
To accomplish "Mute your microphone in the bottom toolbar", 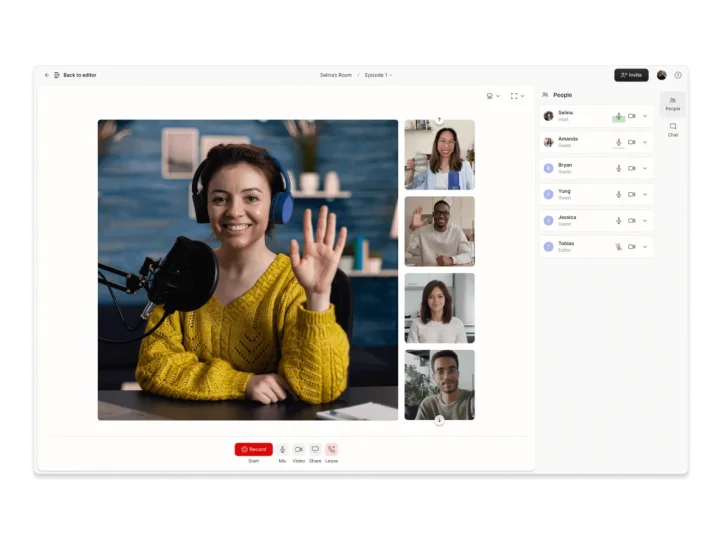I will click(282, 449).
